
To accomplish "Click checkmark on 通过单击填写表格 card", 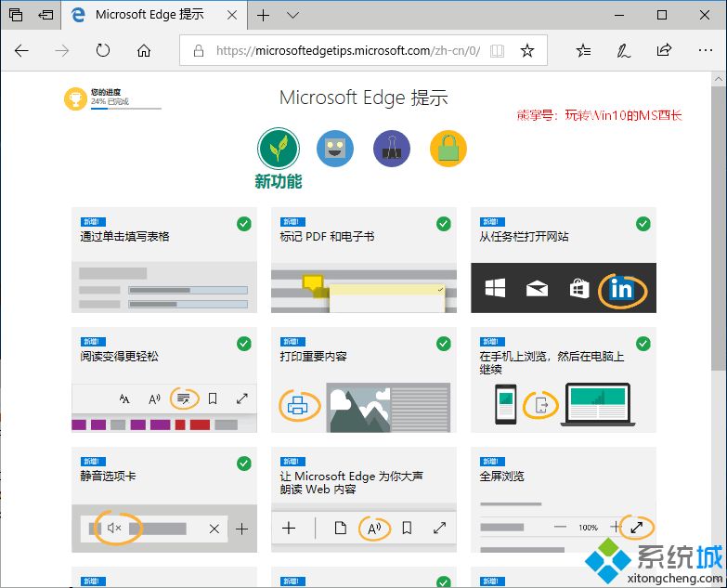I will pos(244,224).
